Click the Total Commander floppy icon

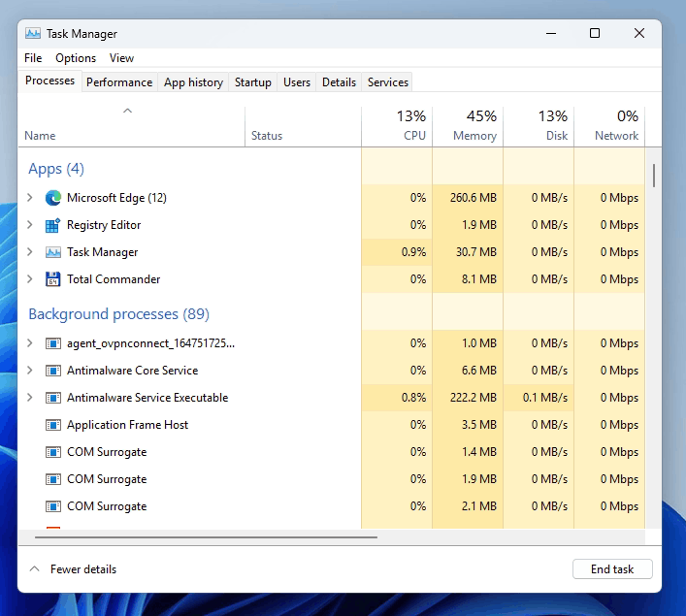click(x=53, y=279)
